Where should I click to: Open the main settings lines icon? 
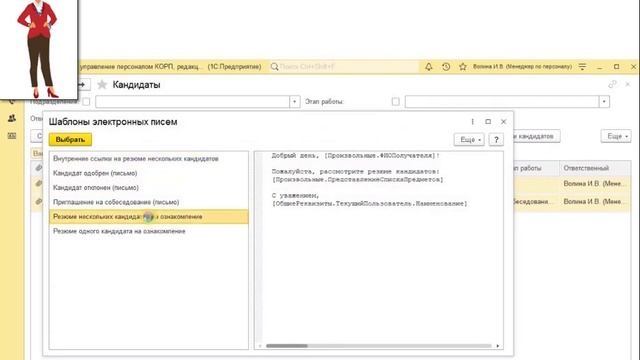582,67
